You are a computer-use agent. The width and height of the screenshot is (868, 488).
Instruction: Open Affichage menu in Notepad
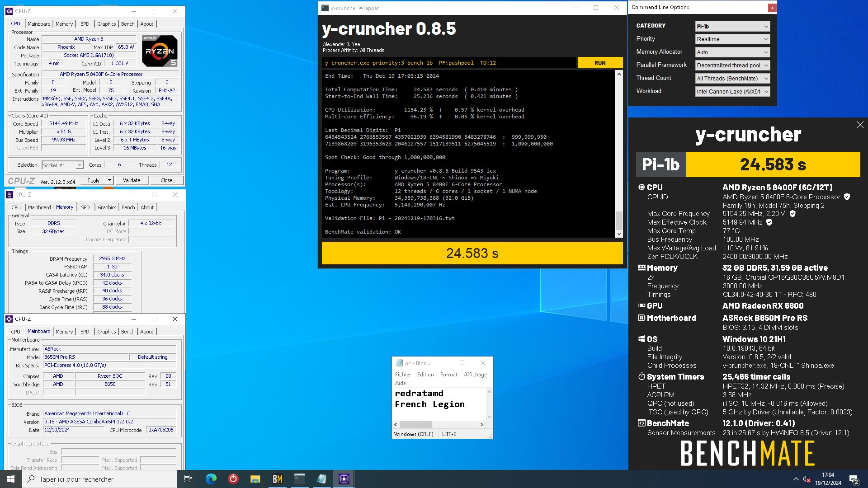tap(475, 375)
